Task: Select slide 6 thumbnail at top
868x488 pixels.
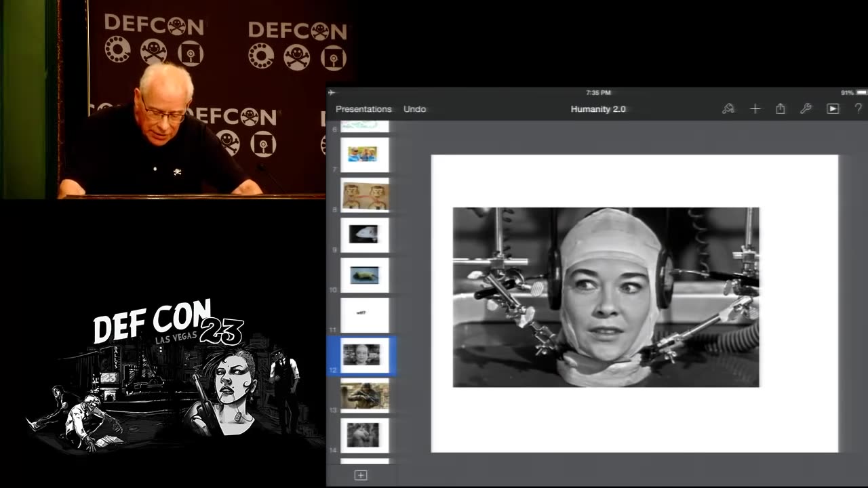Action: (x=364, y=126)
